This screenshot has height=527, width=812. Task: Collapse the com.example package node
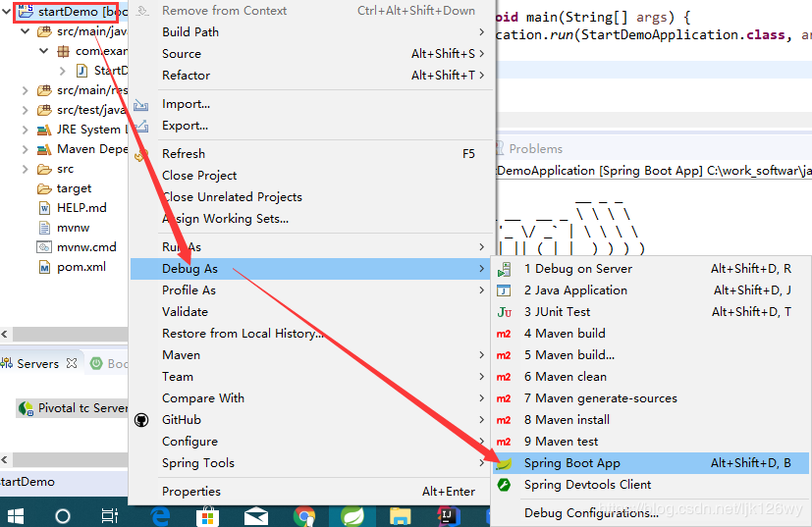coord(44,51)
